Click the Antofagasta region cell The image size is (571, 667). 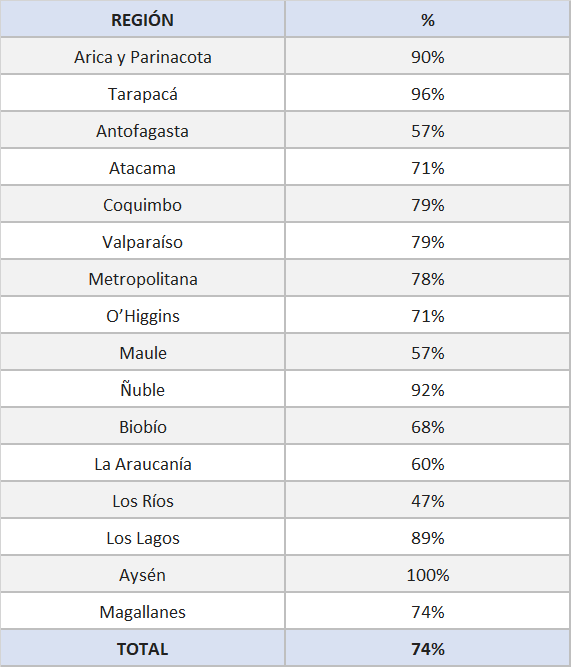point(143,130)
